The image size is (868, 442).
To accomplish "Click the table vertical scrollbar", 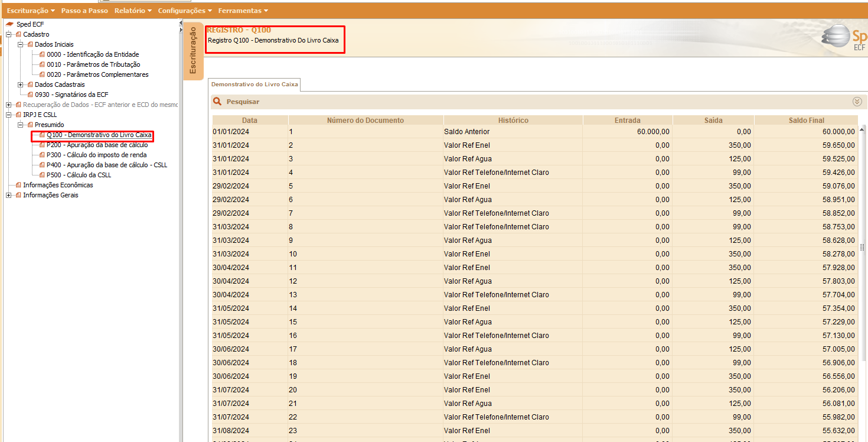I will 863,247.
